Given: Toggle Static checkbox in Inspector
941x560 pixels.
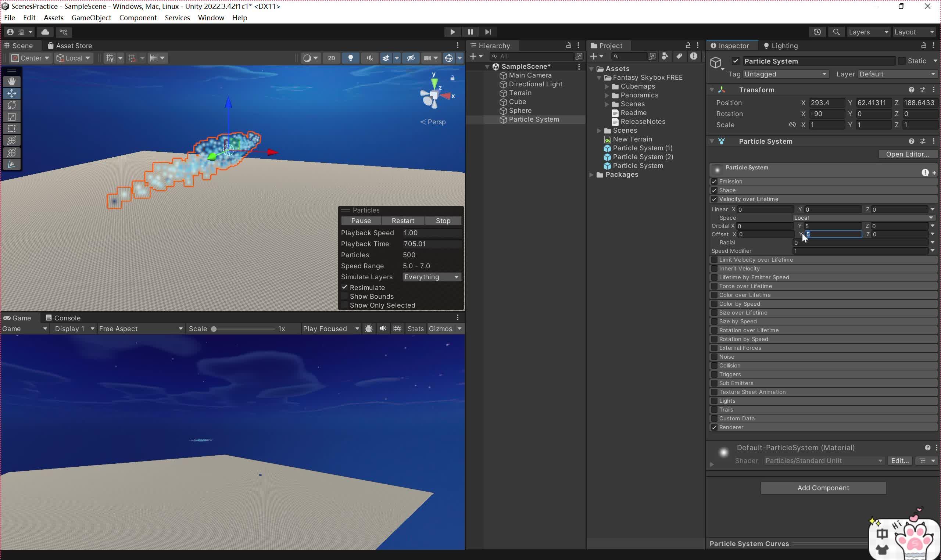Looking at the screenshot, I should click(x=901, y=61).
